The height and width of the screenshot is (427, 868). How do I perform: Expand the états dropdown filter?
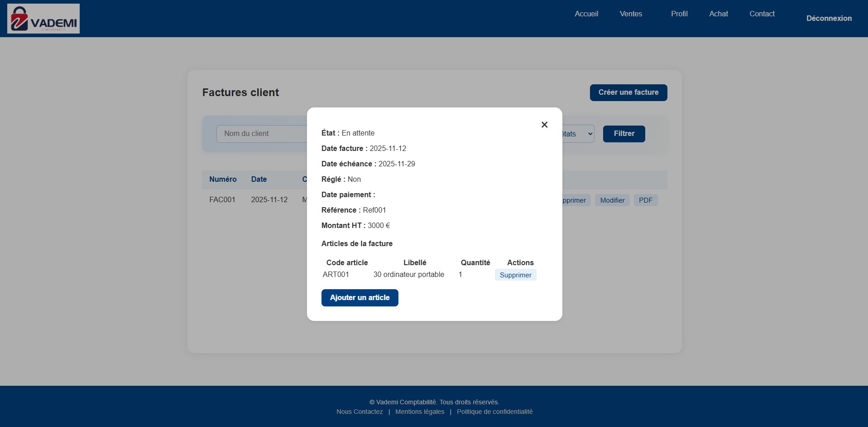[578, 134]
